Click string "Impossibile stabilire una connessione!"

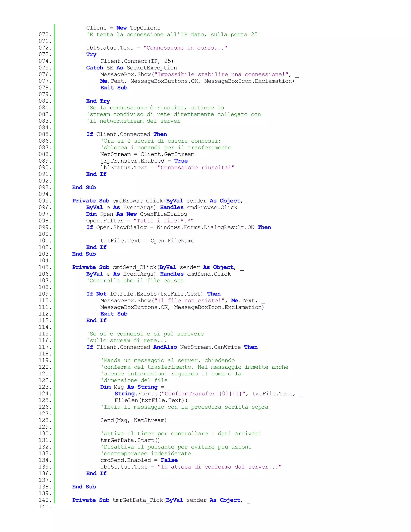click(221, 74)
